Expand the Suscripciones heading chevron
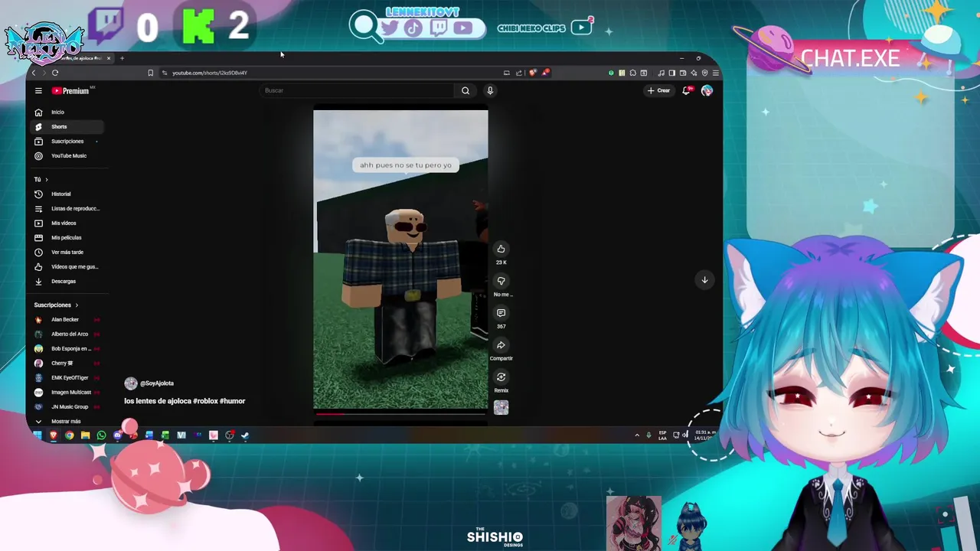Viewport: 980px width, 551px height. click(76, 305)
